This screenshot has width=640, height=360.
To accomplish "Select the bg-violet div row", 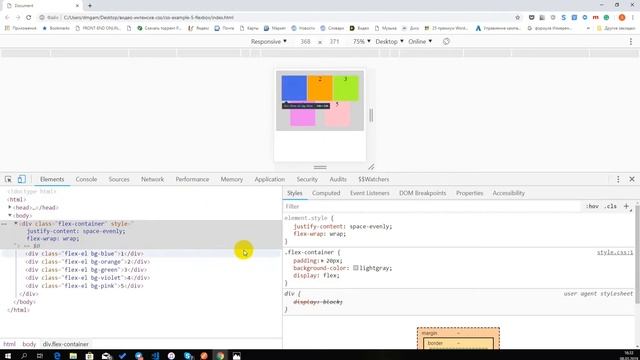I will (141, 278).
